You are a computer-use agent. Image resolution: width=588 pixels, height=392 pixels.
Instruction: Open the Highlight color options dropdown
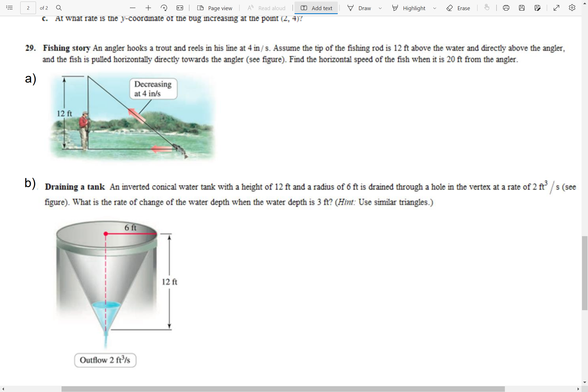tap(434, 8)
